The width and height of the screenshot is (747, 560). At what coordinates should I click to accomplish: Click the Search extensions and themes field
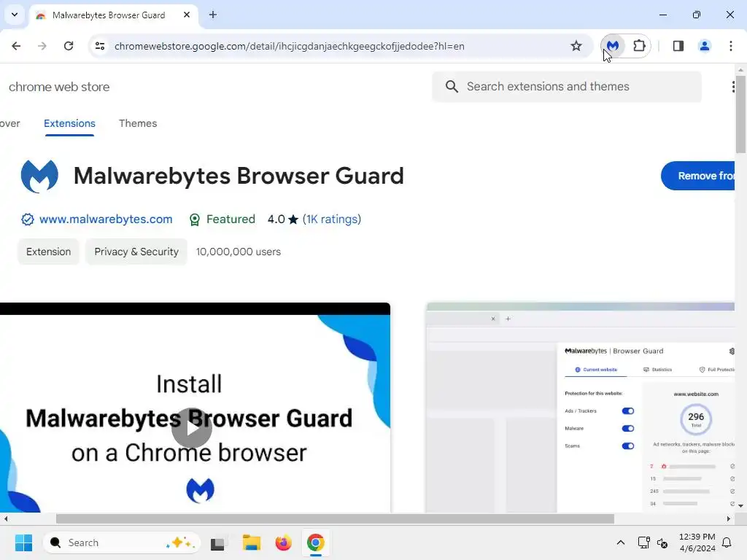click(567, 87)
